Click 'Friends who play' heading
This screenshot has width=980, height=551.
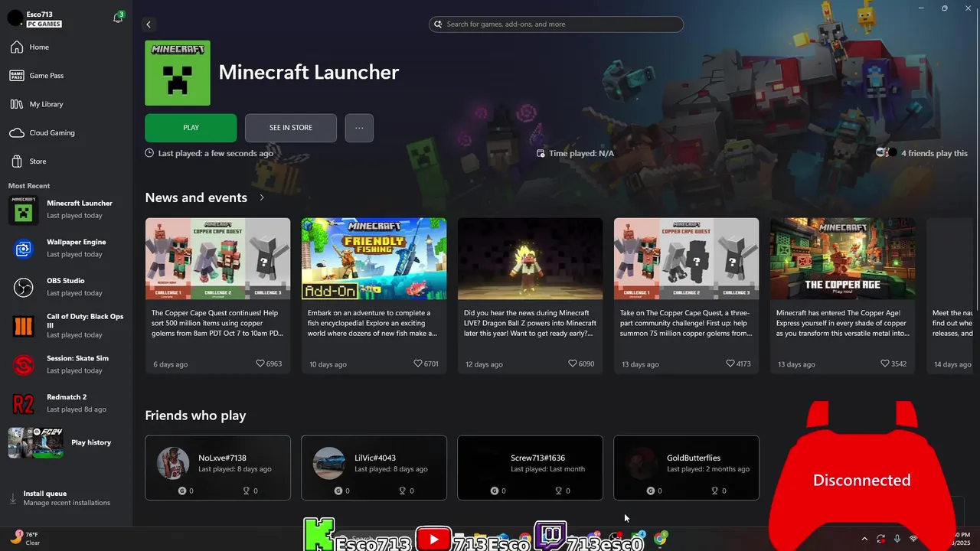(195, 416)
